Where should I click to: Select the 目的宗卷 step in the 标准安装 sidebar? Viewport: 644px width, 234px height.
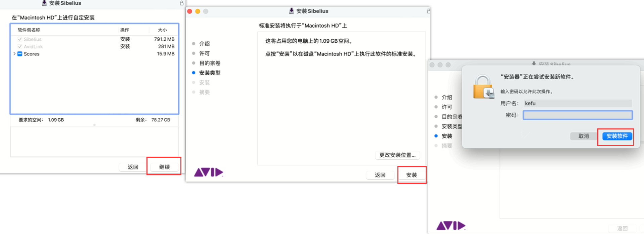[210, 63]
